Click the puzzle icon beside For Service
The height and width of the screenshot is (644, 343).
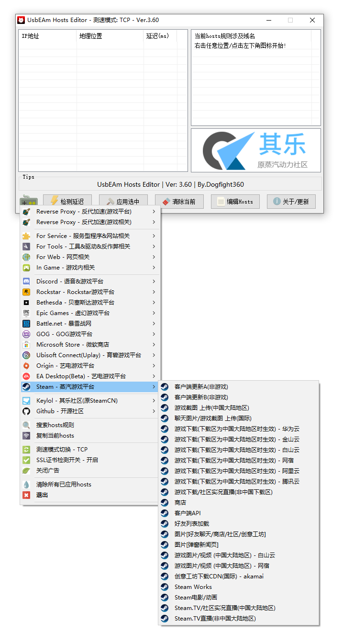[27, 236]
